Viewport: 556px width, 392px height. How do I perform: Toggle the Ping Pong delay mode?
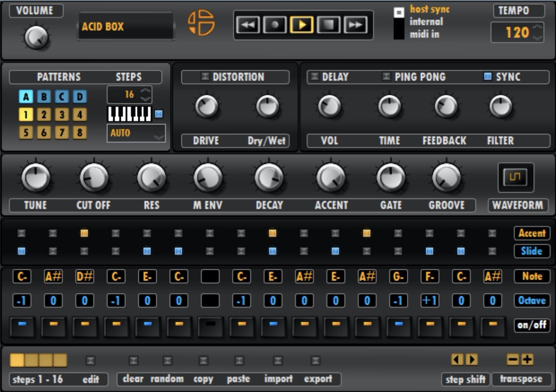pyautogui.click(x=386, y=77)
